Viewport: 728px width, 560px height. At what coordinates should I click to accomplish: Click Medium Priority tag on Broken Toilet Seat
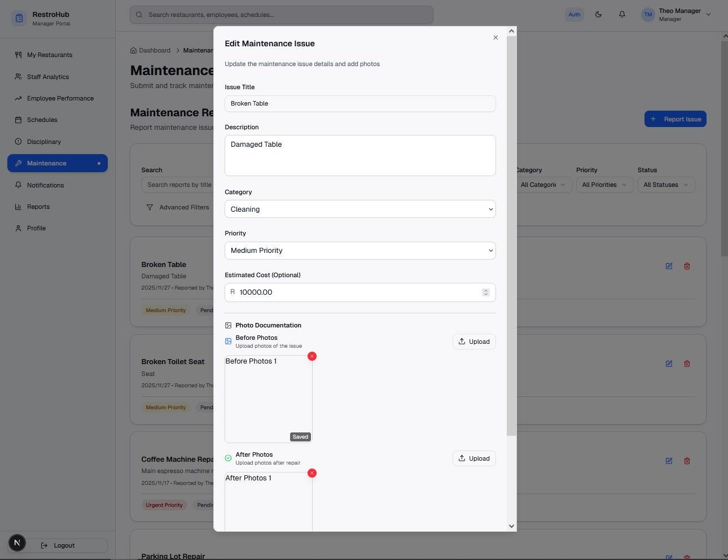(165, 408)
